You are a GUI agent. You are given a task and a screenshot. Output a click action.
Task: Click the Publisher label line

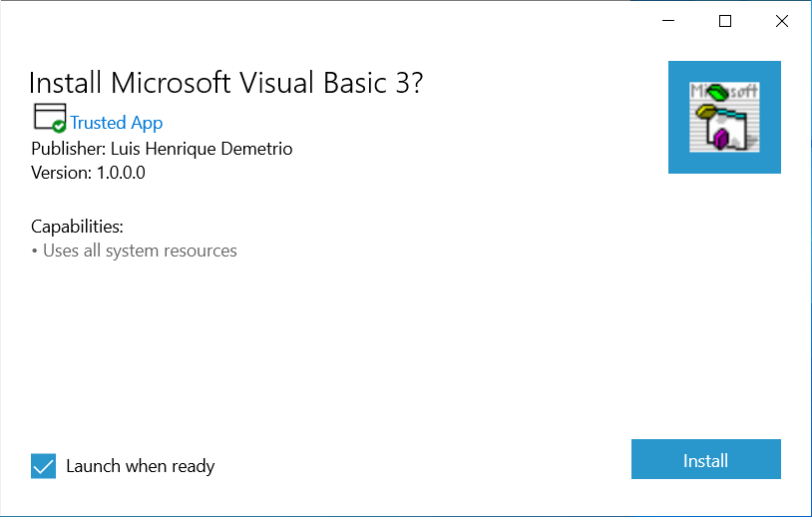pyautogui.click(x=66, y=149)
